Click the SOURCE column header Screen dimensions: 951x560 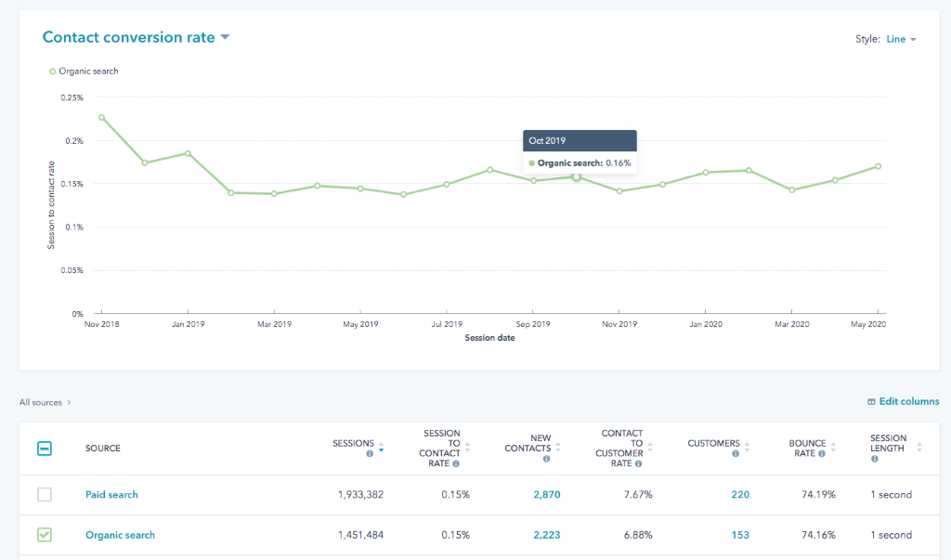[x=103, y=449]
